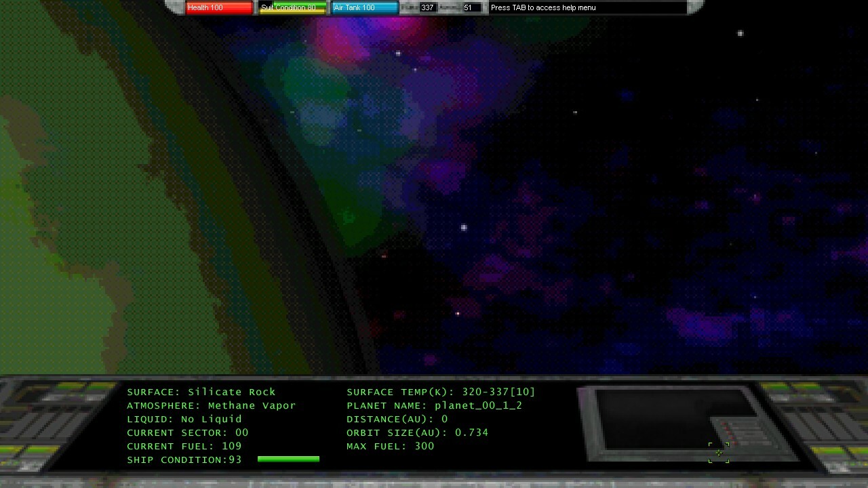Click the 'SHIP CONDITION:93' readout
The image size is (868, 488).
(x=184, y=460)
